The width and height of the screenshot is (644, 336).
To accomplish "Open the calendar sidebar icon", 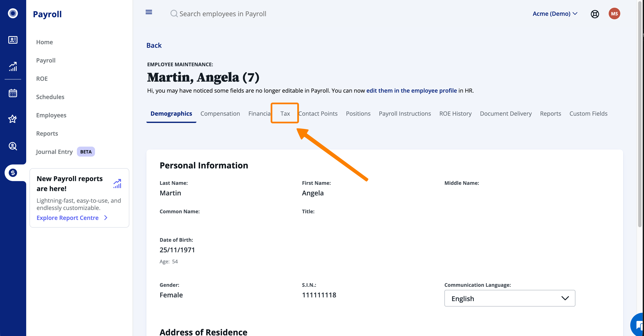I will click(13, 93).
